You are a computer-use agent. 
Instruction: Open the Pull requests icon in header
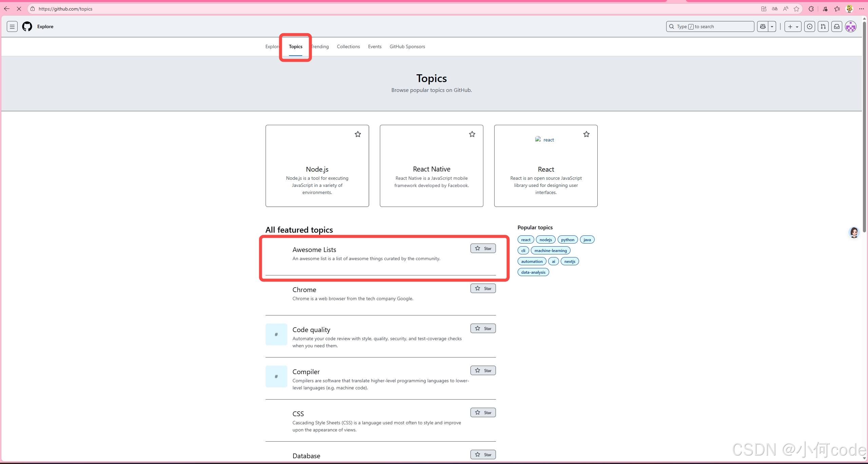click(x=823, y=26)
